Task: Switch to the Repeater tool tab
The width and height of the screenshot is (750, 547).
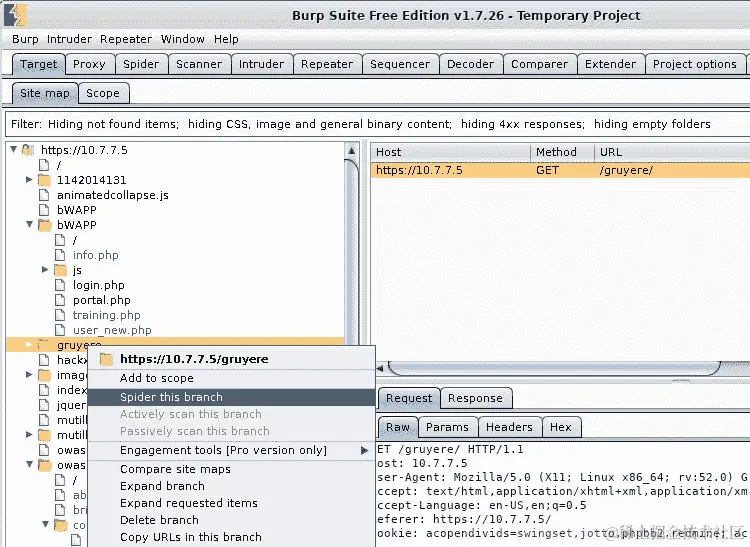Action: tap(327, 64)
